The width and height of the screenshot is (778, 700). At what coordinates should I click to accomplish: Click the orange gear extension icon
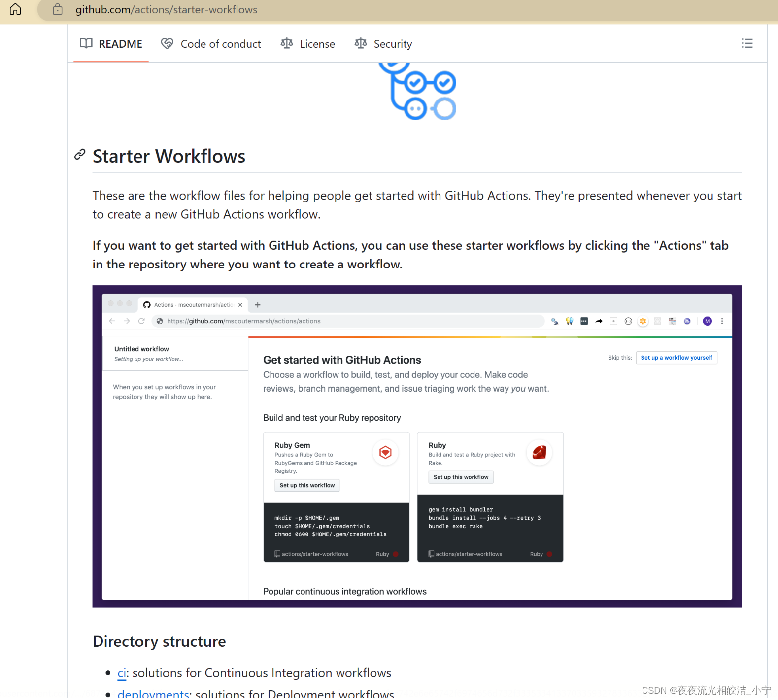tap(643, 321)
